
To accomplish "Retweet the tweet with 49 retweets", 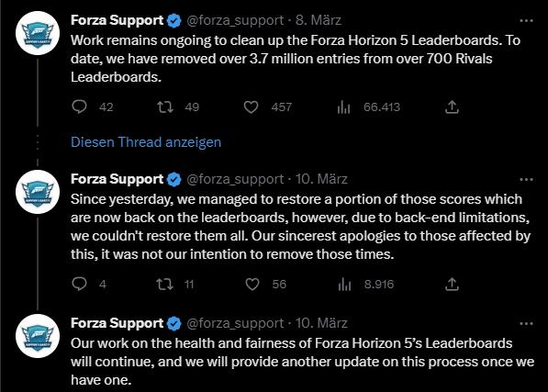I will [x=165, y=106].
